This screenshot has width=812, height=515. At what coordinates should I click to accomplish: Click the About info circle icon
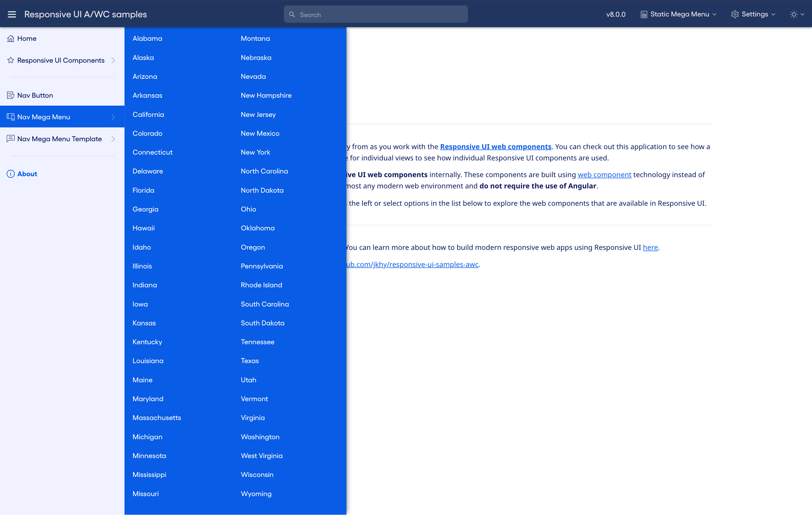point(10,174)
